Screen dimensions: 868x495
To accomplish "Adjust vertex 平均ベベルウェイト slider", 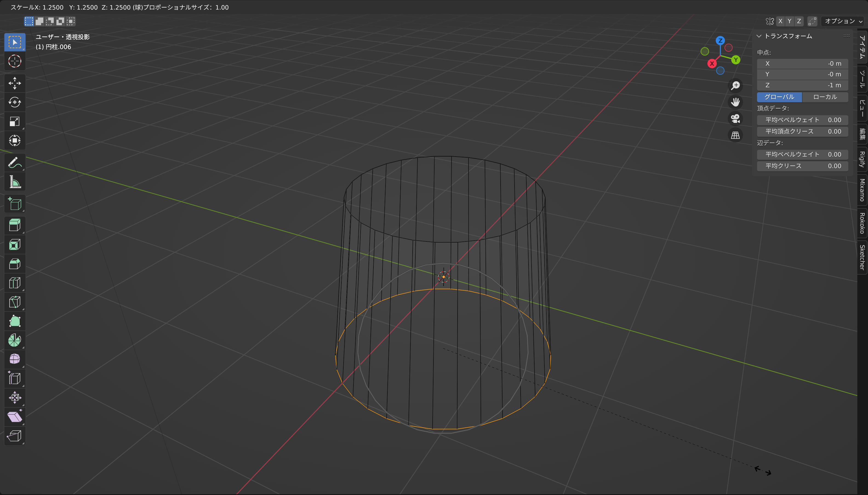I will pos(802,120).
